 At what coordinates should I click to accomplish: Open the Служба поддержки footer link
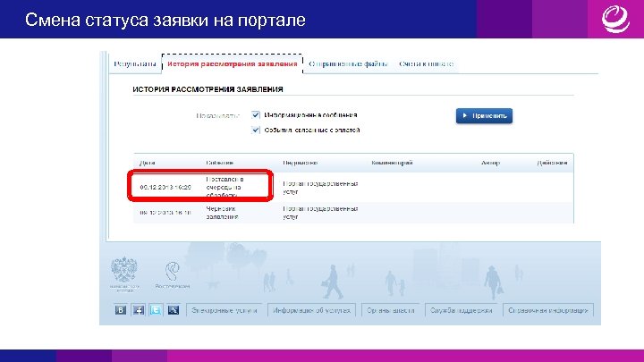pyautogui.click(x=462, y=310)
